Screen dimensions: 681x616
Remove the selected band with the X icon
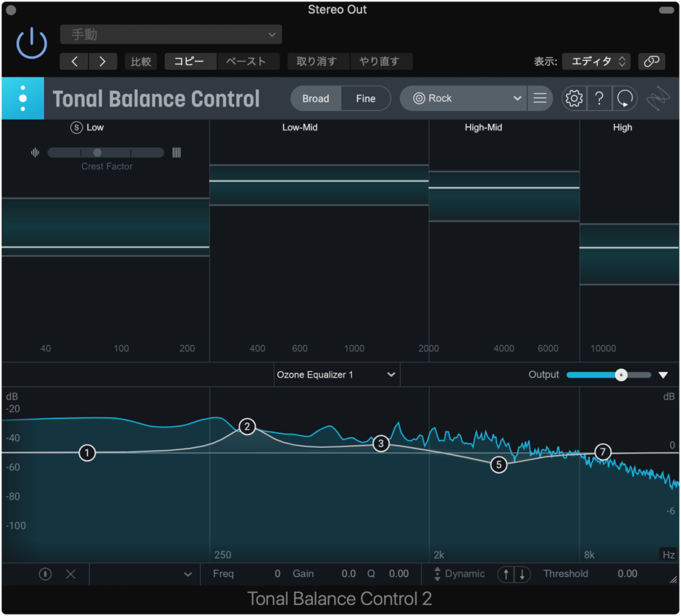click(x=70, y=573)
